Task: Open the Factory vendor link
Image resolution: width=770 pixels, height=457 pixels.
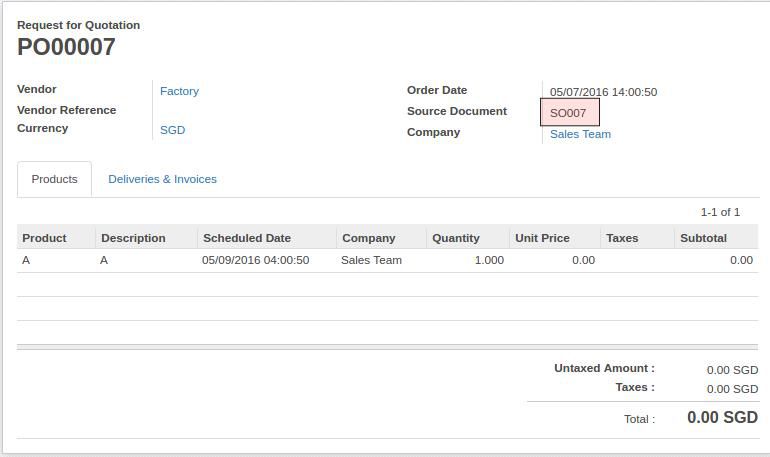Action: pyautogui.click(x=179, y=91)
